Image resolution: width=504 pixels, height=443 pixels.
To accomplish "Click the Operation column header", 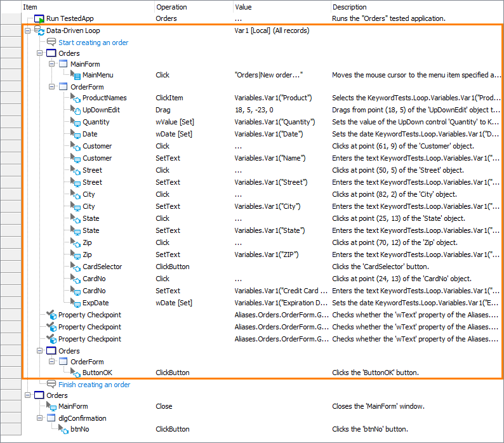I will tap(171, 7).
